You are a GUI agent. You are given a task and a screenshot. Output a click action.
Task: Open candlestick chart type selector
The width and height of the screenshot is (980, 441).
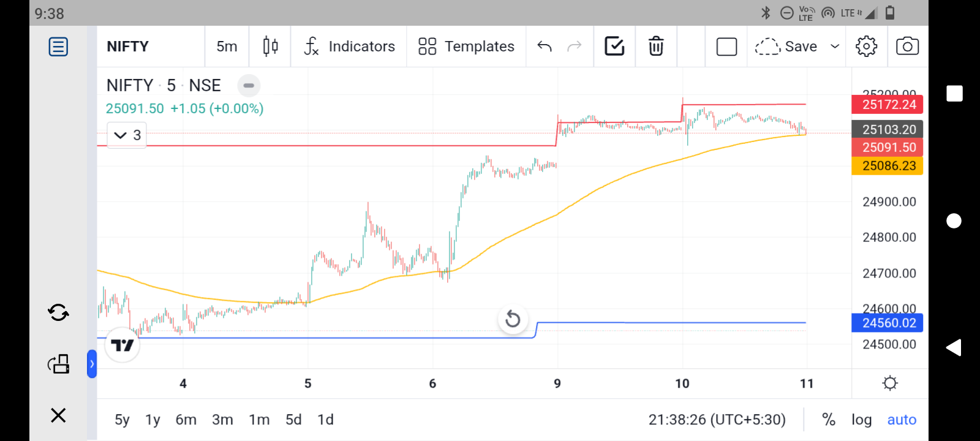pos(270,47)
